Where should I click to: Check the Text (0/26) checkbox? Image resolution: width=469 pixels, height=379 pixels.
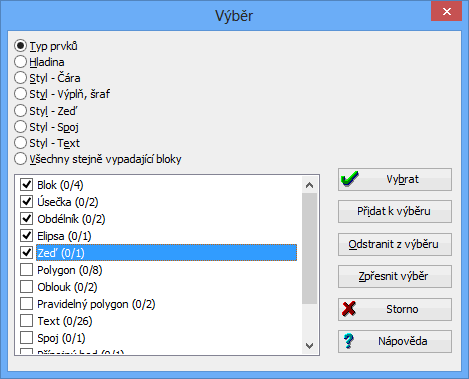[x=26, y=321]
